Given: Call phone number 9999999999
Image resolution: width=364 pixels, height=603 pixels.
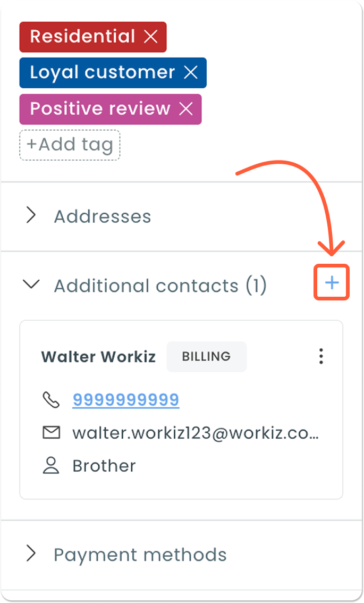Looking at the screenshot, I should tap(126, 400).
